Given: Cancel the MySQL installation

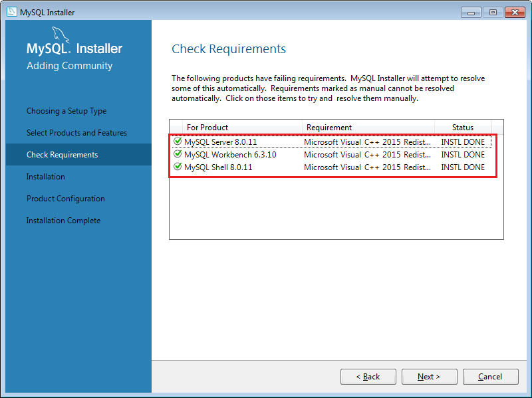Looking at the screenshot, I should (x=490, y=377).
